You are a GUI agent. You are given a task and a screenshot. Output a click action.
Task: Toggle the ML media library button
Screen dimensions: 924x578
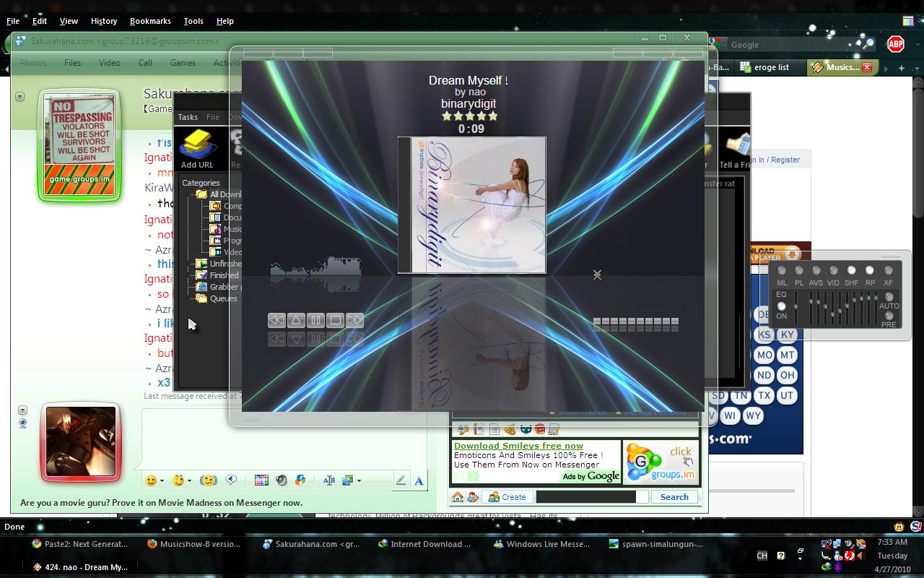pyautogui.click(x=782, y=270)
